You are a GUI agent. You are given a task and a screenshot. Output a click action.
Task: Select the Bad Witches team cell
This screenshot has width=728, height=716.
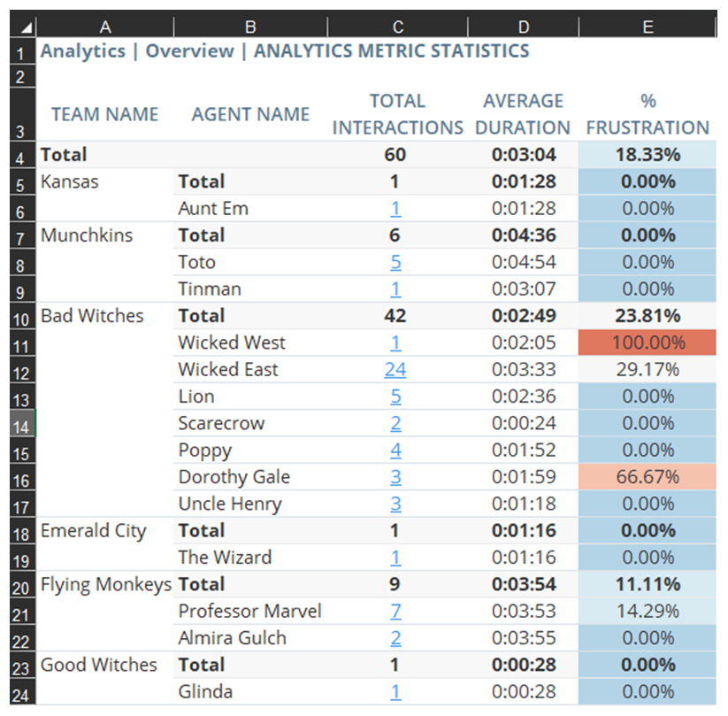105,316
